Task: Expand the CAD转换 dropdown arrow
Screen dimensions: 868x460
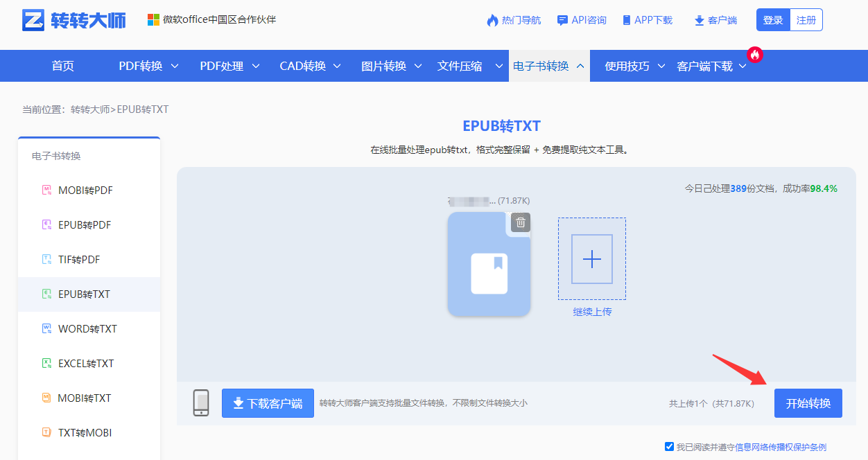Action: coord(338,66)
